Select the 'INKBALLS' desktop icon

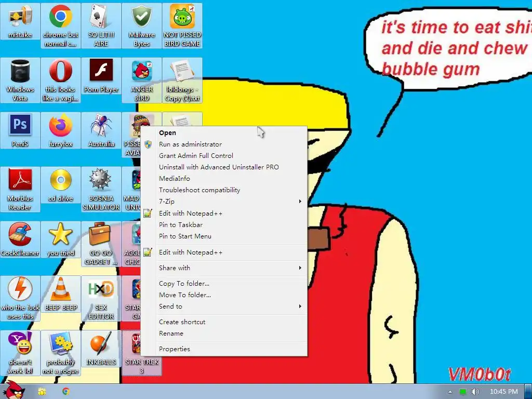tap(101, 349)
